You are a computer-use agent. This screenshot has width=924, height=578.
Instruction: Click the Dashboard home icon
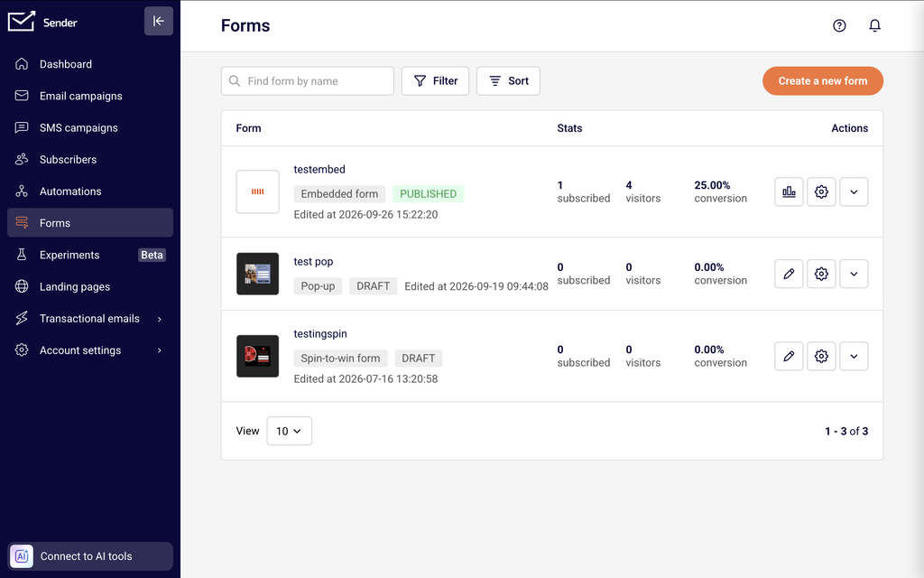tap(22, 64)
